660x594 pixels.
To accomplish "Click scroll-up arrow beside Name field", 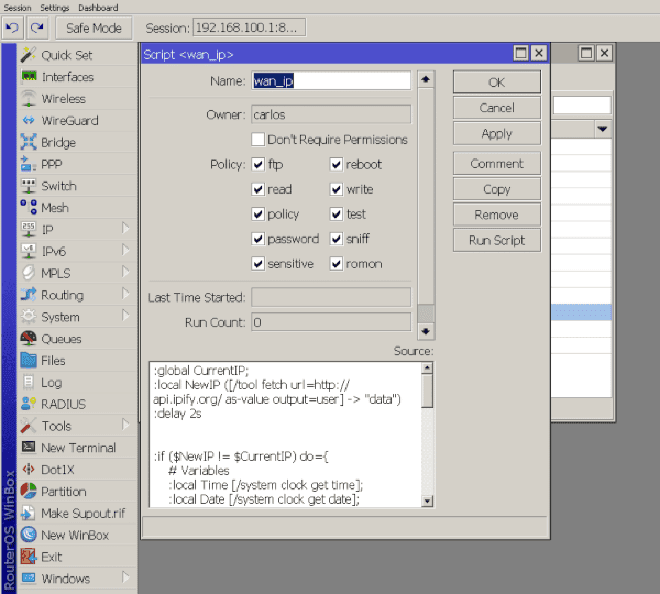I will coord(426,79).
